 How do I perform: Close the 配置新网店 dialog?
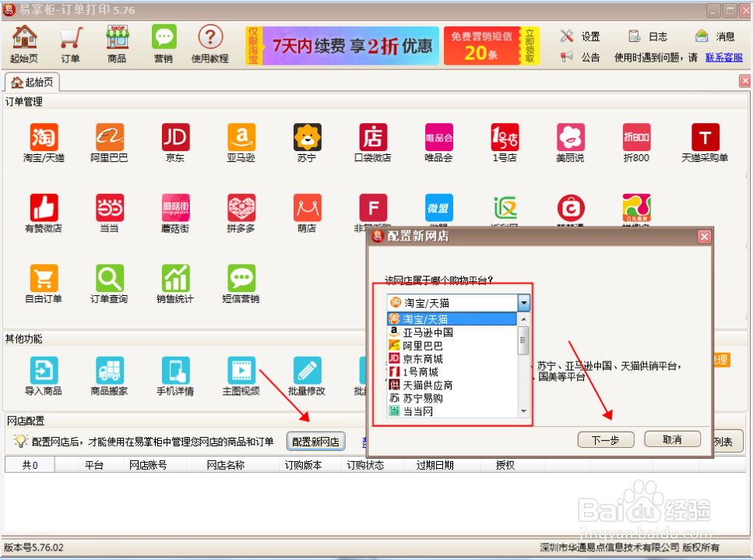point(704,237)
